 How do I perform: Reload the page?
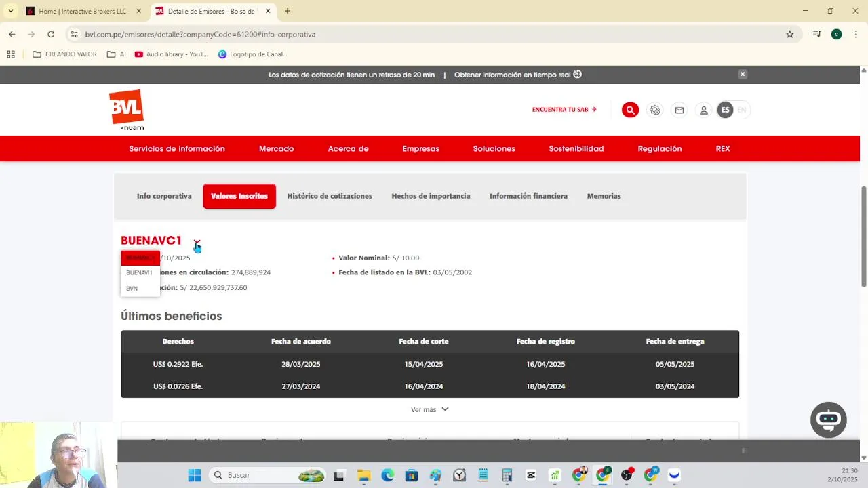click(51, 34)
